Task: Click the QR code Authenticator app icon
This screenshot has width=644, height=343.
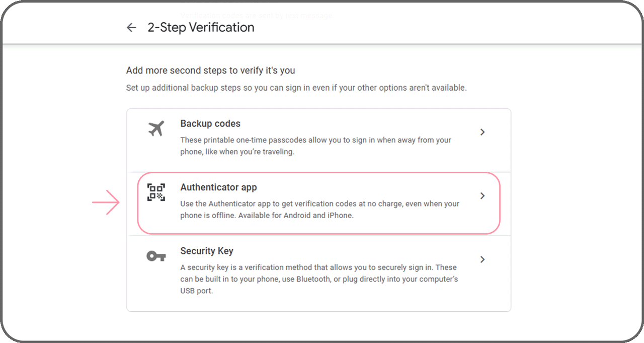Action: coord(156,192)
